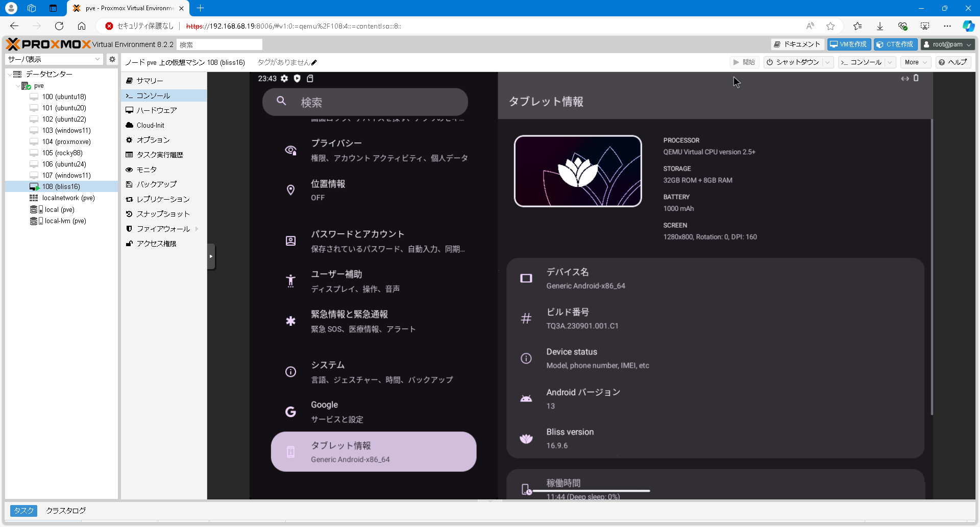Collapse the pve node expander

pos(18,86)
